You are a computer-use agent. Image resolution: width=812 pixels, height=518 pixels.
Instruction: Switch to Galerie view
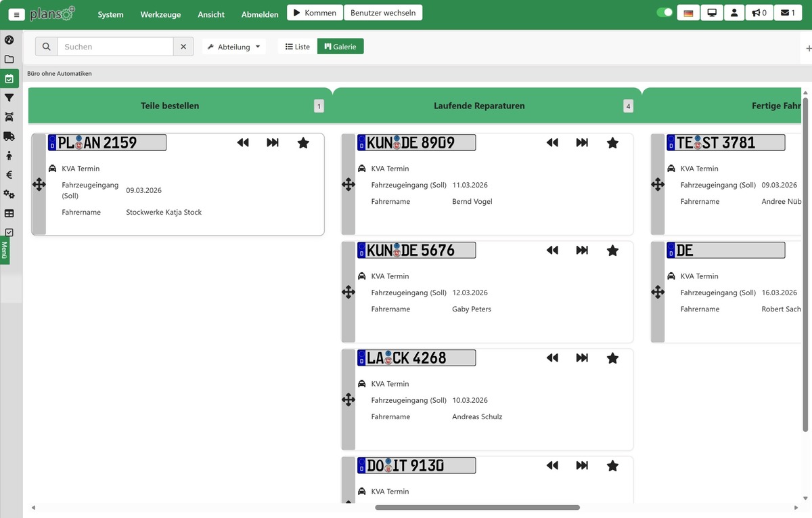coord(340,47)
